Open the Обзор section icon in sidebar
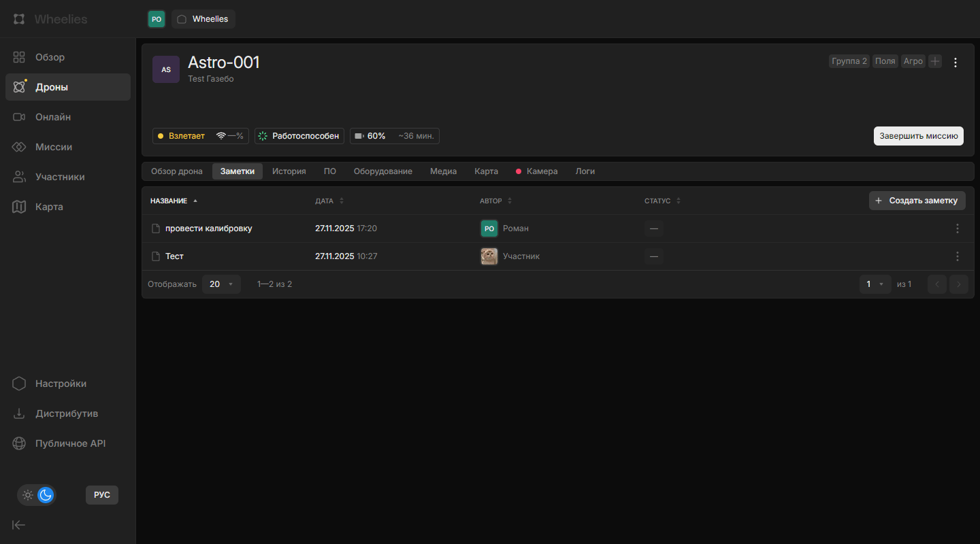Screen dimensions: 980x544 point(19,57)
